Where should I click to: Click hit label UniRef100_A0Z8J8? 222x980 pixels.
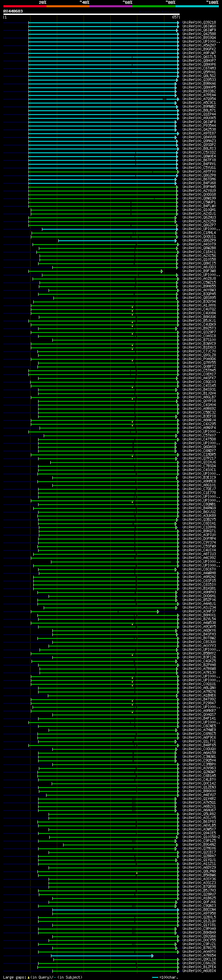pyautogui.click(x=199, y=279)
